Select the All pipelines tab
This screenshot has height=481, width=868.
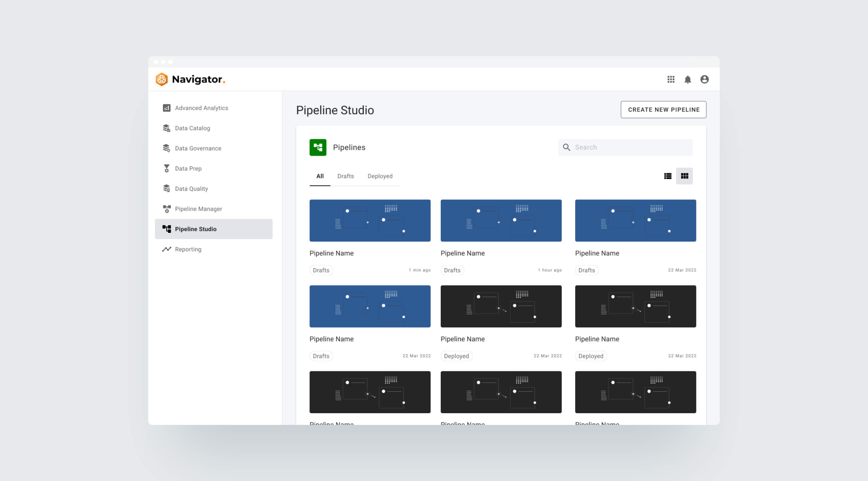click(319, 176)
